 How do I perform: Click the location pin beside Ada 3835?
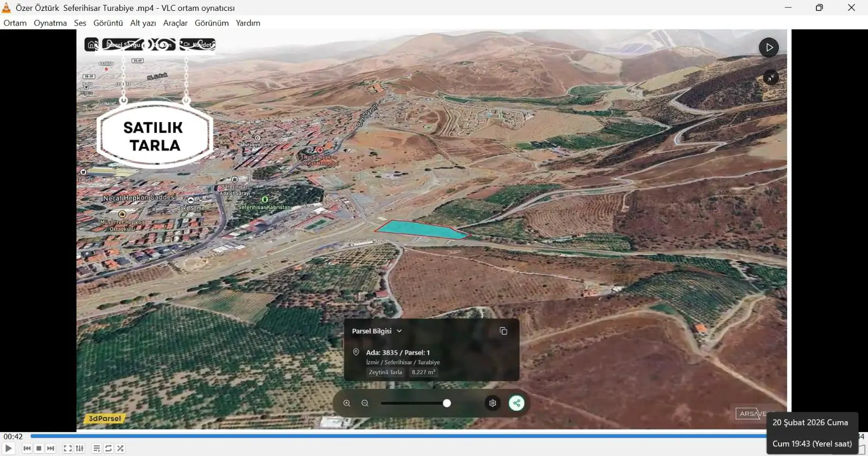pyautogui.click(x=356, y=352)
